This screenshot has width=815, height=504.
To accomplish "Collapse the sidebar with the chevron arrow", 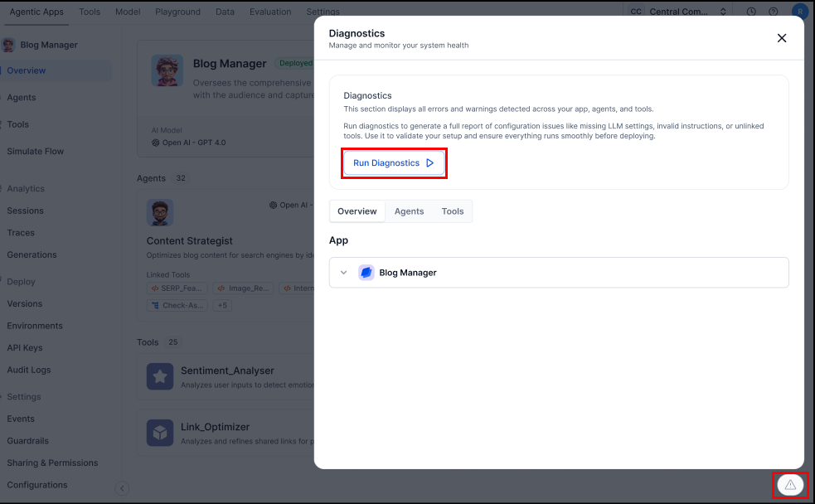I will pyautogui.click(x=123, y=489).
